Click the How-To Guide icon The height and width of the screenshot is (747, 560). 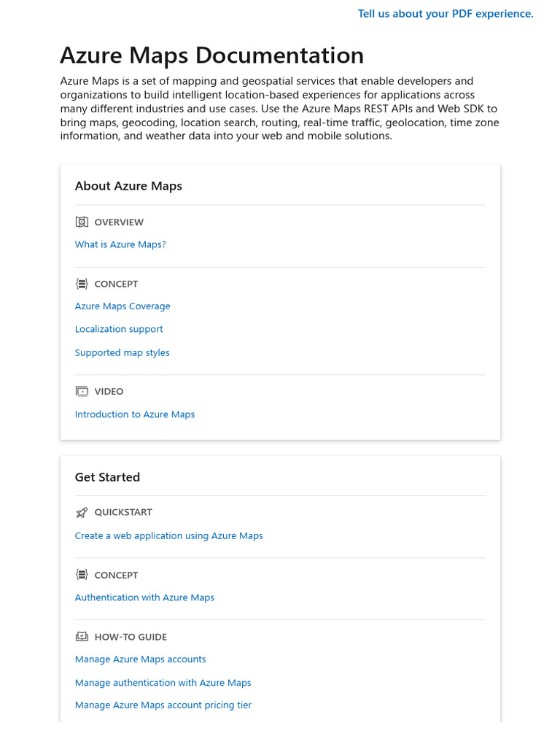coord(82,637)
